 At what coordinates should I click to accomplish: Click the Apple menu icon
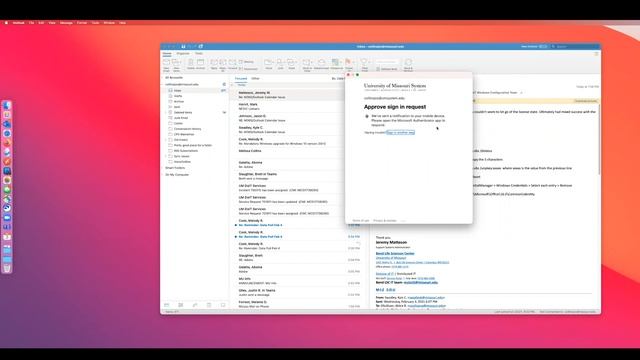6,23
